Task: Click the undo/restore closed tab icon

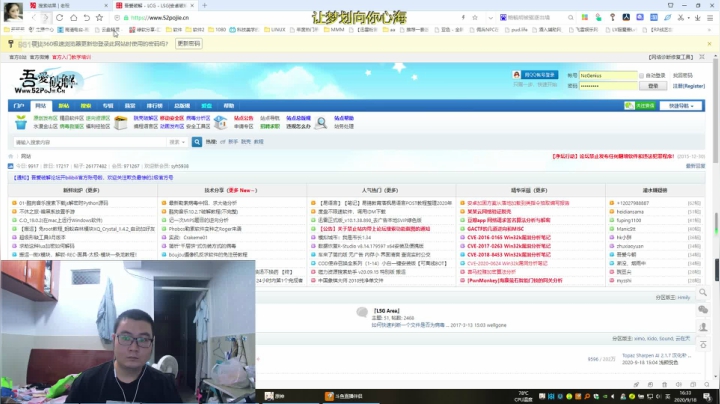Action: [86, 17]
